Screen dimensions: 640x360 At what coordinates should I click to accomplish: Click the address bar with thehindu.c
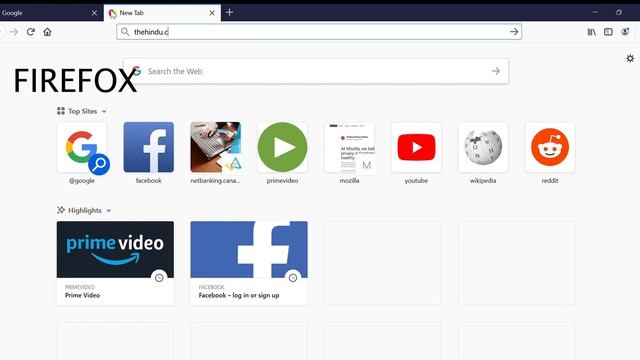pyautogui.click(x=319, y=32)
